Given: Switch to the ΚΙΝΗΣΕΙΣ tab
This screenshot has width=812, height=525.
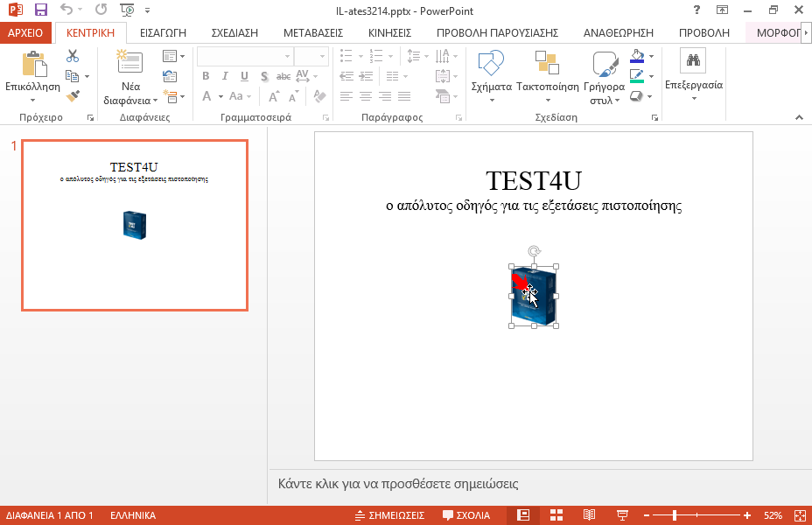Looking at the screenshot, I should [390, 32].
